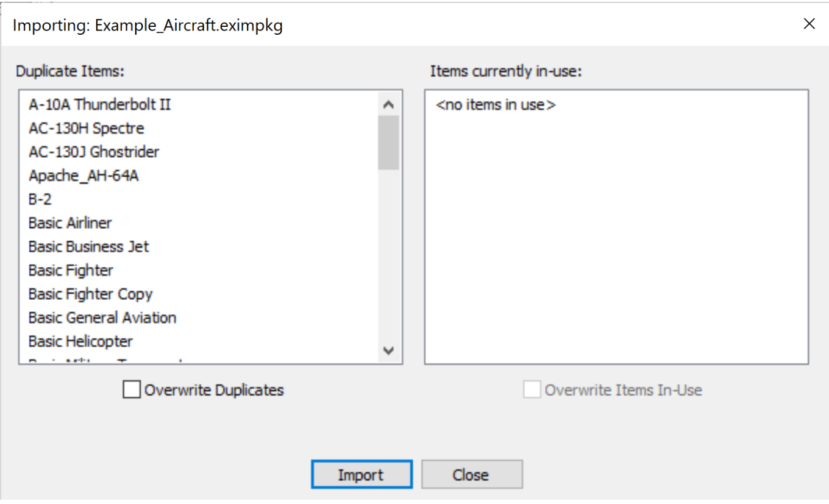Click the Import button
The height and width of the screenshot is (504, 829).
point(361,474)
